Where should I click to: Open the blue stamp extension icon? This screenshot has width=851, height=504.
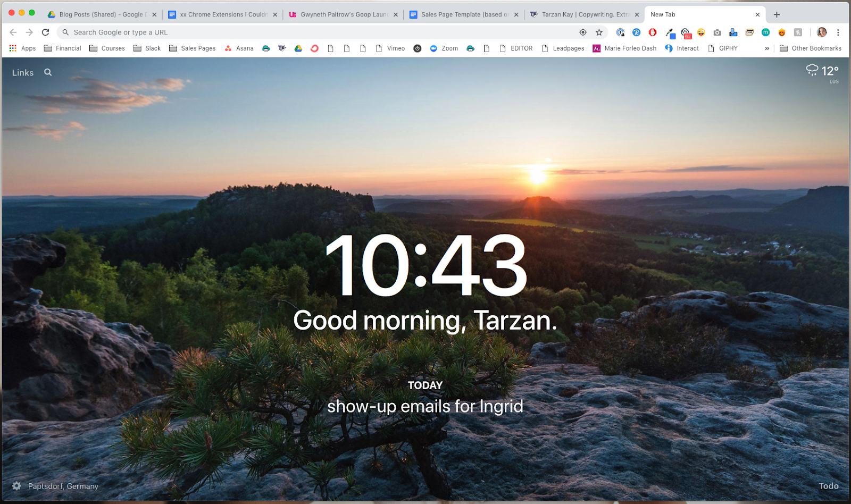733,32
